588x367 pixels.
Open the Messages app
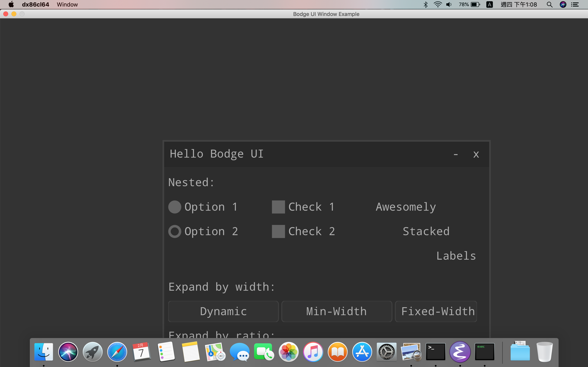pos(240,352)
